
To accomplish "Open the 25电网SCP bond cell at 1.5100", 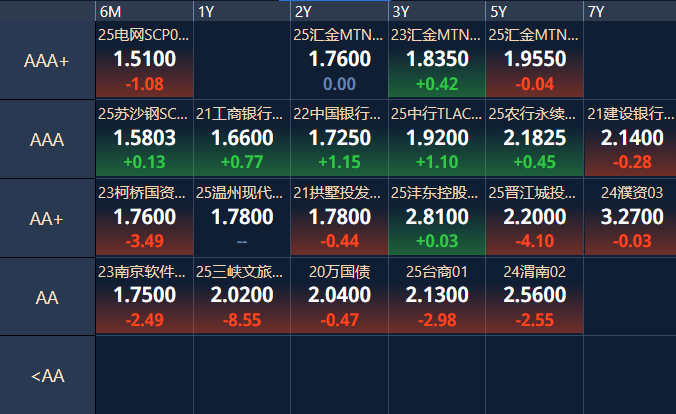I will tap(144, 60).
